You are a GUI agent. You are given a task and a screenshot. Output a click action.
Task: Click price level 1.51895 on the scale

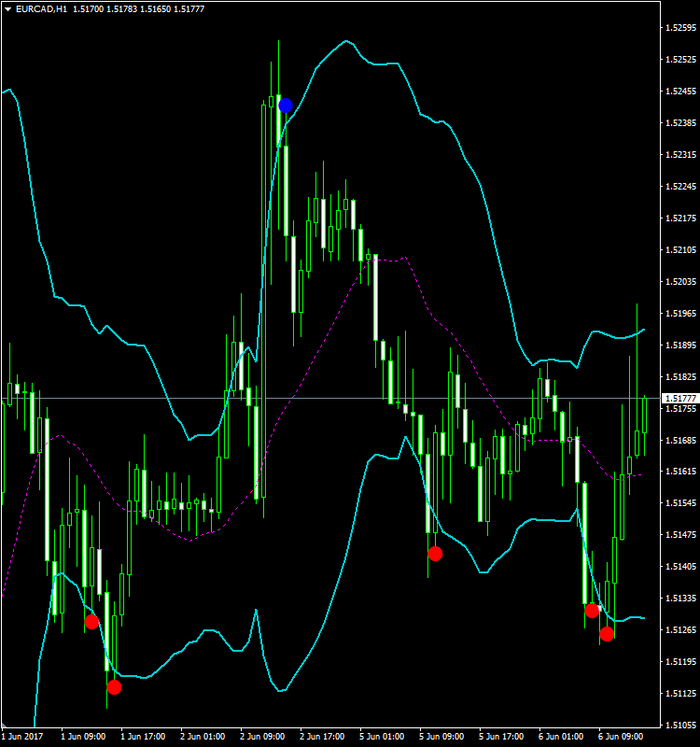pos(680,345)
